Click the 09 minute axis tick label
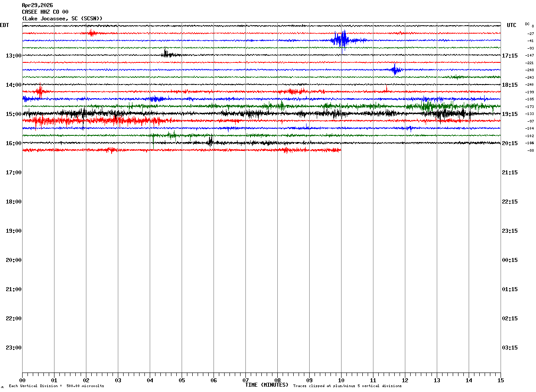The height and width of the screenshot is (392, 536). click(x=309, y=380)
